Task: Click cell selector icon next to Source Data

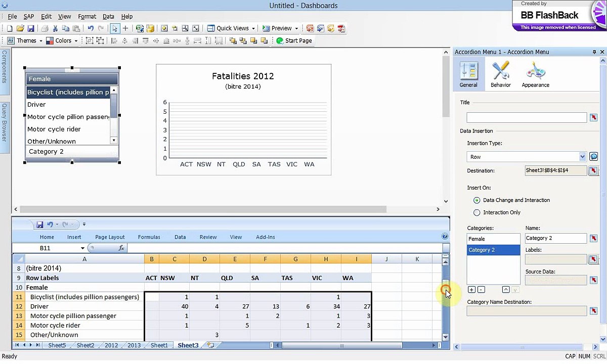Action: 593,280
